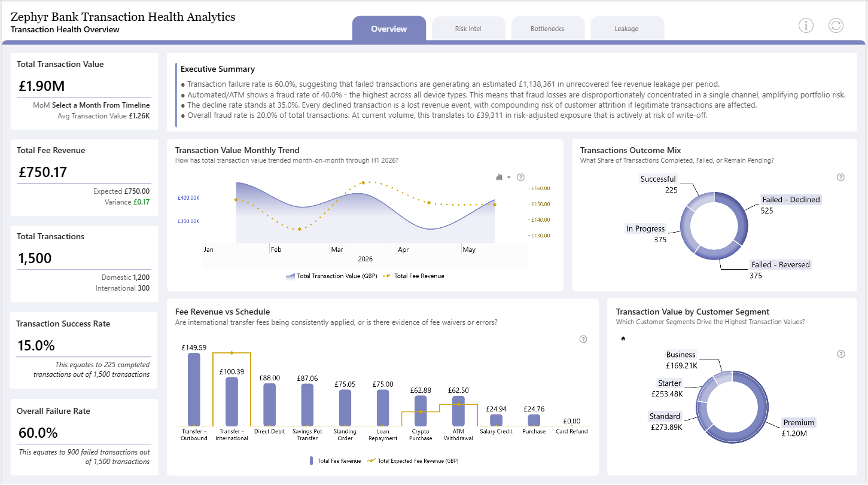The image size is (868, 485).
Task: Click the Failed - Declined outcome label
Action: [x=791, y=200]
